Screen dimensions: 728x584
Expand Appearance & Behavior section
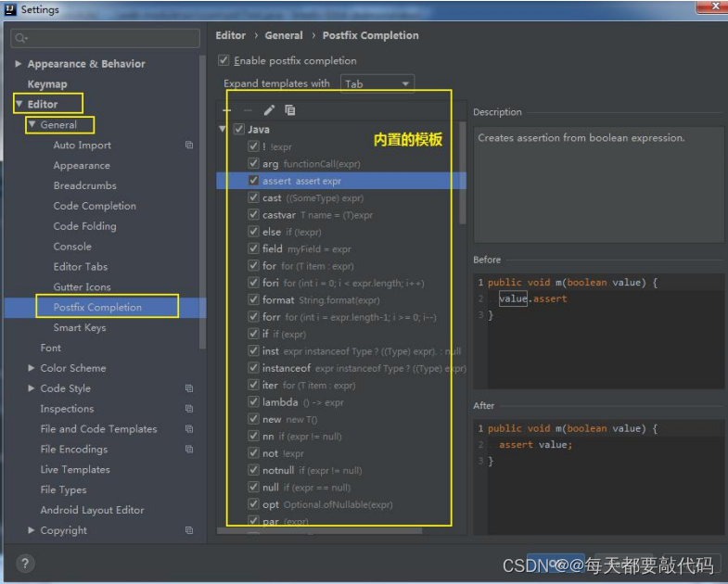point(19,64)
